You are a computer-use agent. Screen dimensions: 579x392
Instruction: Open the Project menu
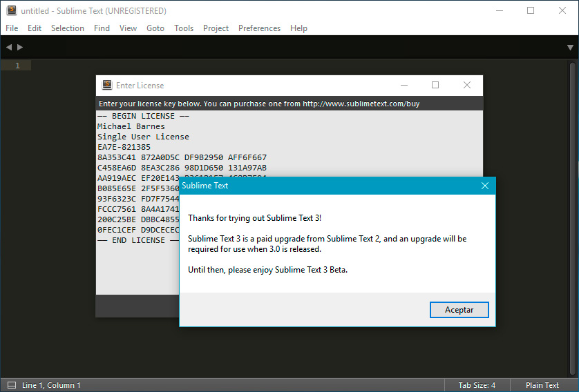(x=216, y=28)
